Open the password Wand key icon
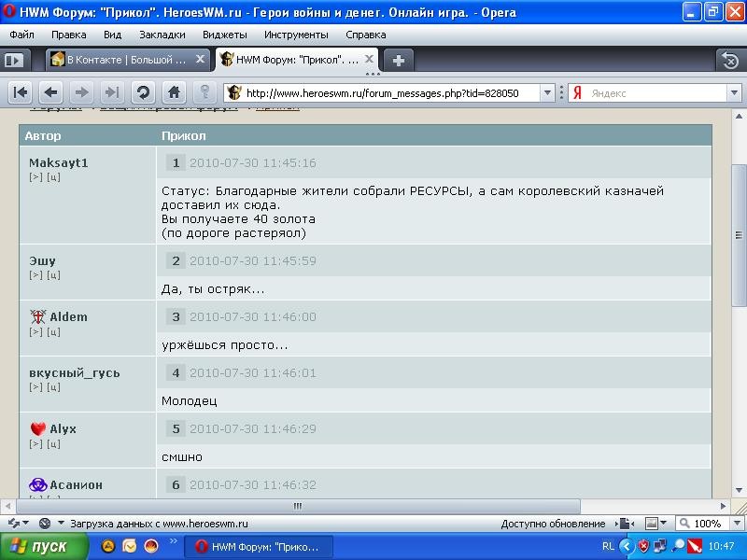The image size is (747, 560). (204, 92)
